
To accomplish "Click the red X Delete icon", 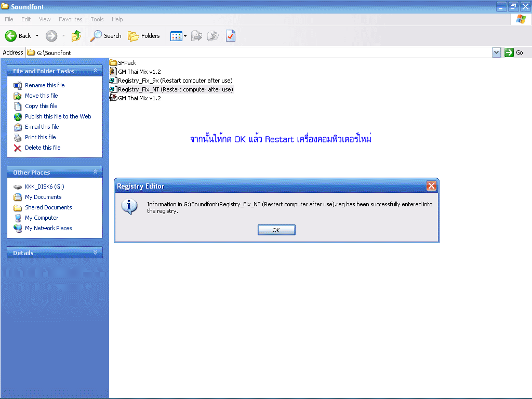I will pos(18,148).
